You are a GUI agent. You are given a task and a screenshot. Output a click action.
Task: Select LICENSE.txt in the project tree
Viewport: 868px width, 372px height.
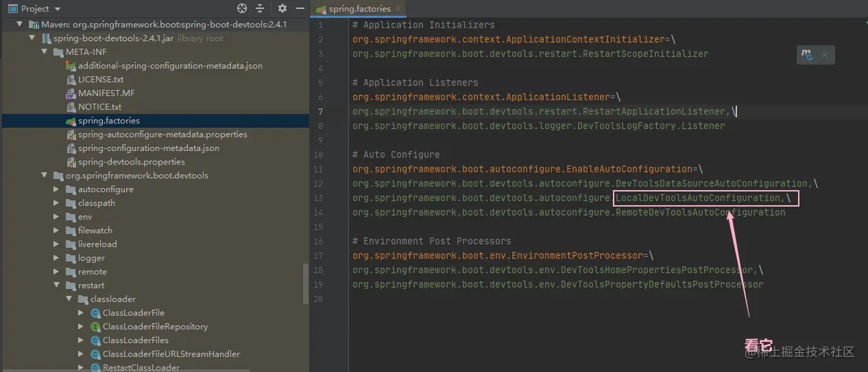click(x=101, y=80)
